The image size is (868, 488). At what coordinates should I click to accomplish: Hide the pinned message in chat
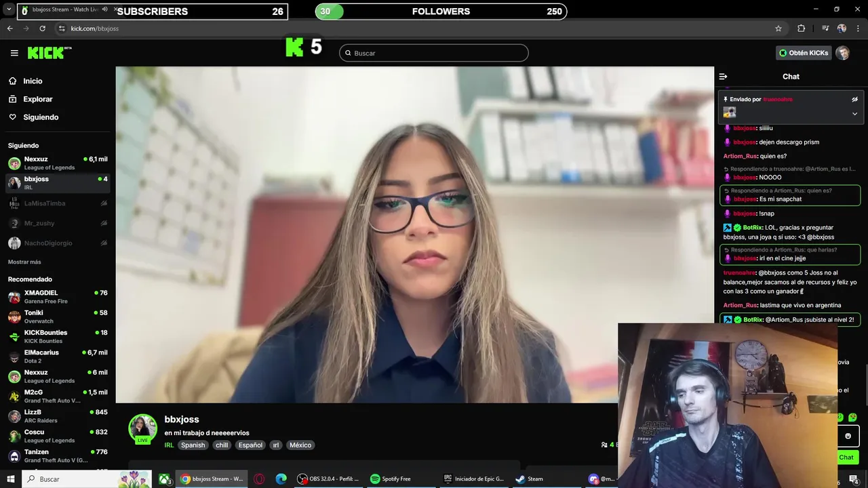(854, 99)
